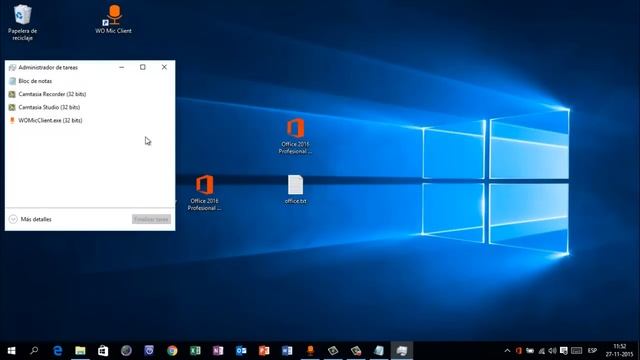Launch Microsoft Edge from the taskbar
Screen dimensions: 640x360
click(58, 351)
